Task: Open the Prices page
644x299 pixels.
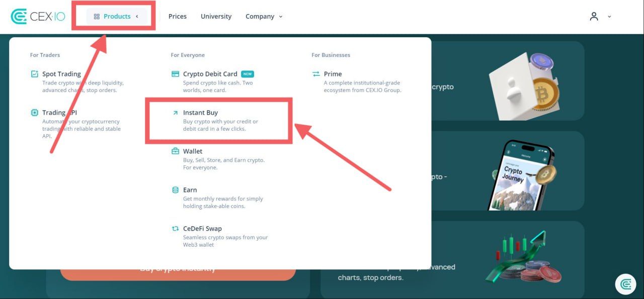Action: click(x=177, y=17)
